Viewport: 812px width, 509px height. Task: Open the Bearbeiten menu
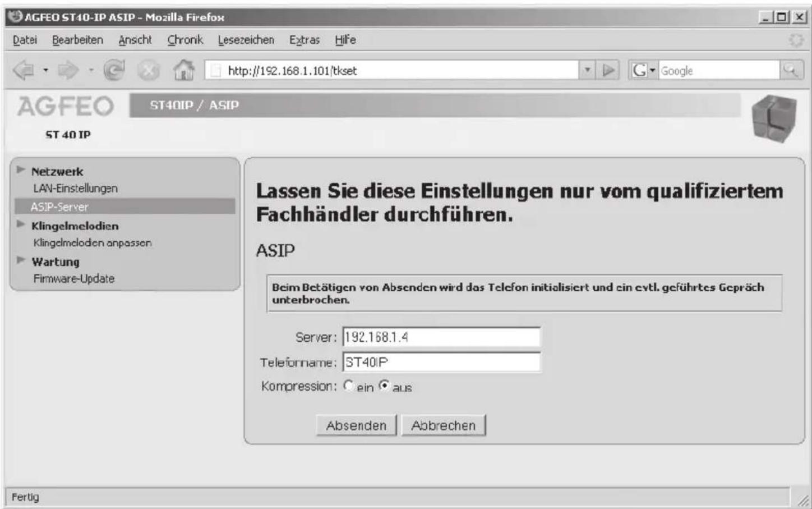tap(77, 40)
